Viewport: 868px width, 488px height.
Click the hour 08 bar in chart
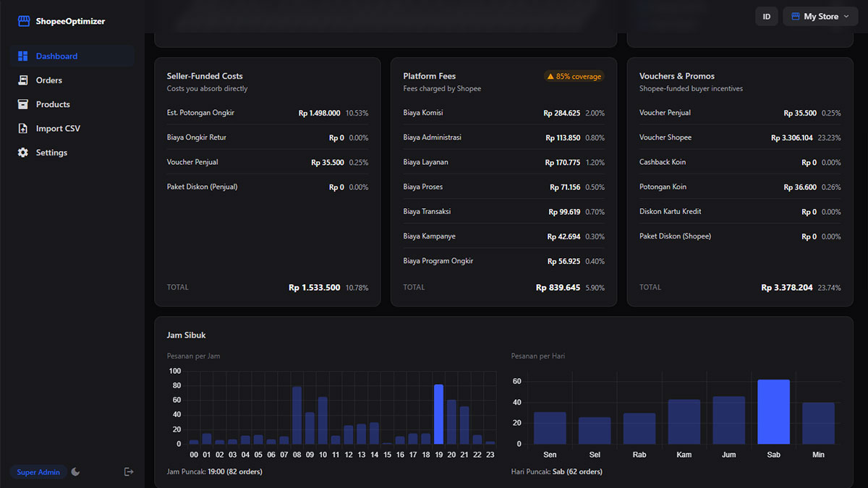tap(297, 415)
